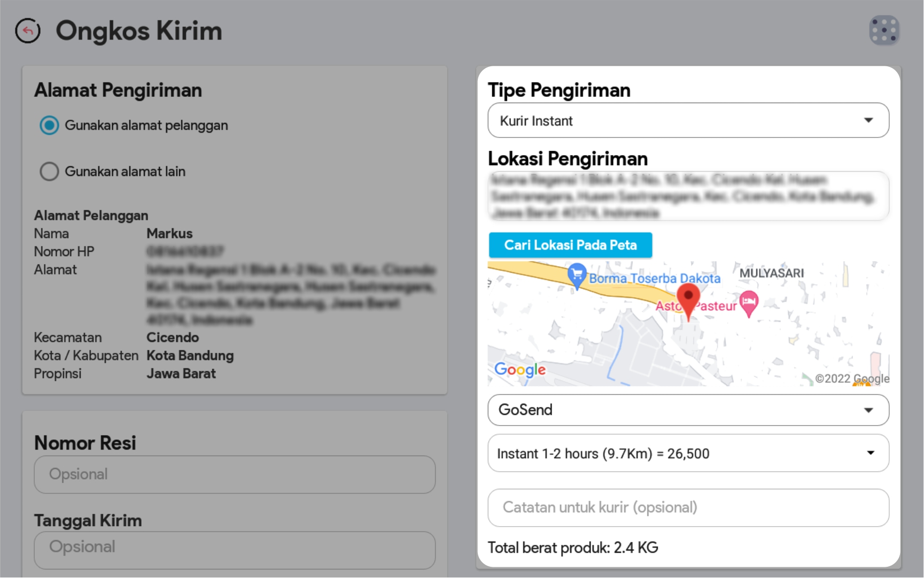924x578 pixels.
Task: Select Gunakan alamat pelanggan radio button
Action: [x=49, y=126]
